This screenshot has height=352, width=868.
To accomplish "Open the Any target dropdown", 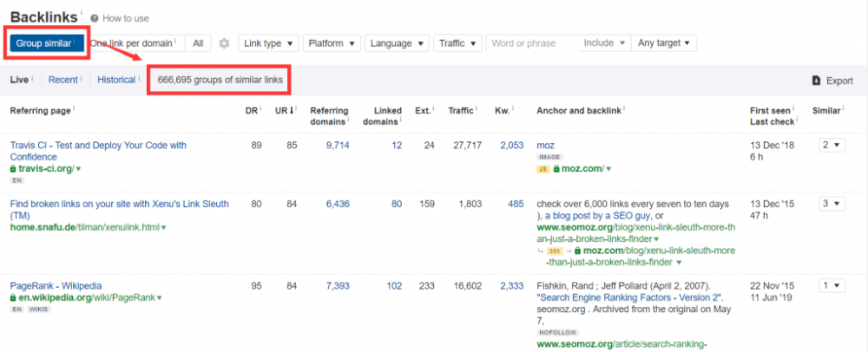I will [x=663, y=42].
